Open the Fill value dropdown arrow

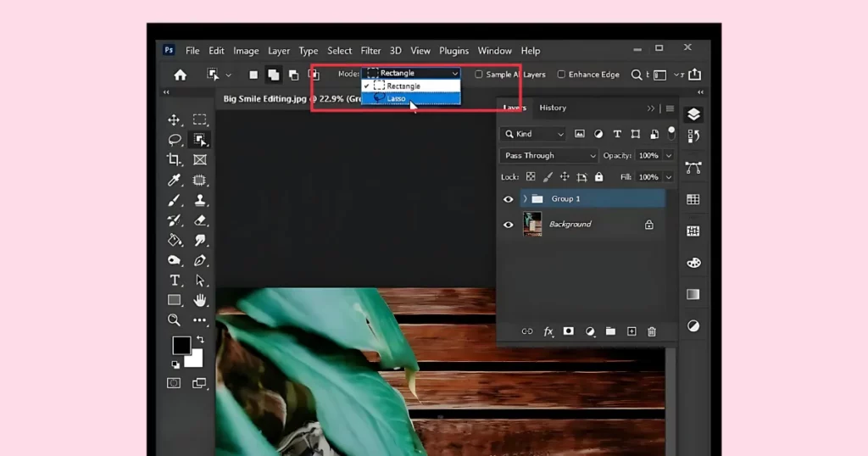click(x=669, y=177)
